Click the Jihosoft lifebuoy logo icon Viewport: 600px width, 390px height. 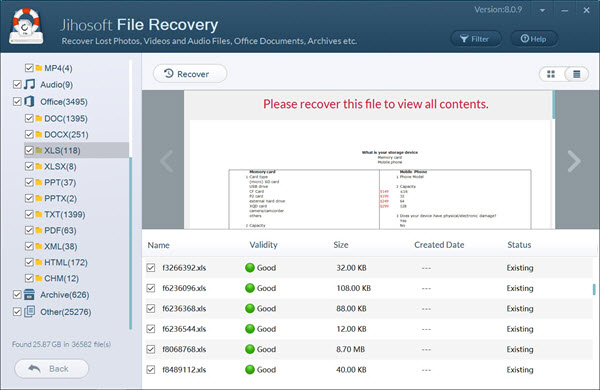click(26, 26)
